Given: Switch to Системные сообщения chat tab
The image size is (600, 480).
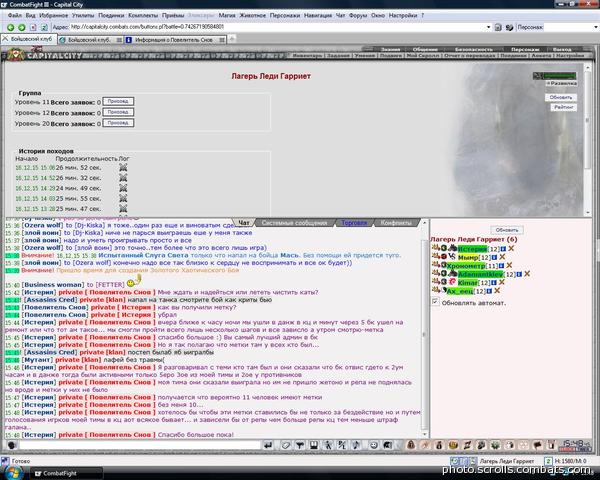Looking at the screenshot, I should click(294, 223).
